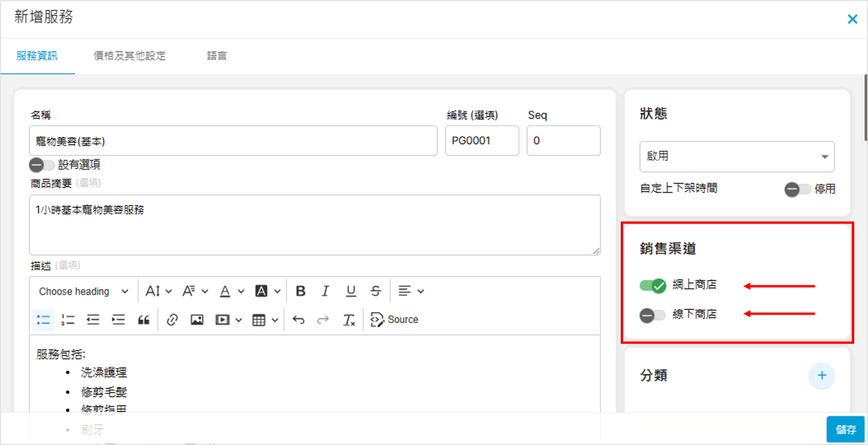The width and height of the screenshot is (868, 445).
Task: Click the Italic formatting icon
Action: click(x=325, y=291)
